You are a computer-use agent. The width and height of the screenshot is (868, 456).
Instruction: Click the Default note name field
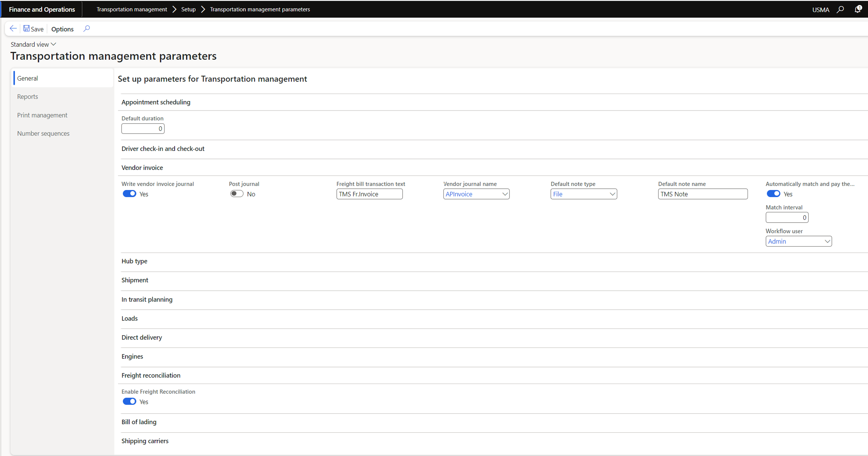tap(703, 194)
